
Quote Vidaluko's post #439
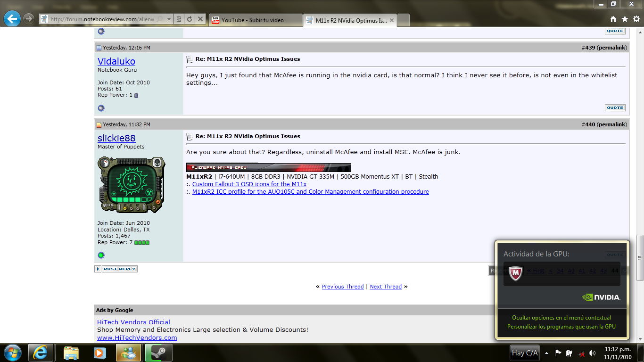(x=615, y=108)
